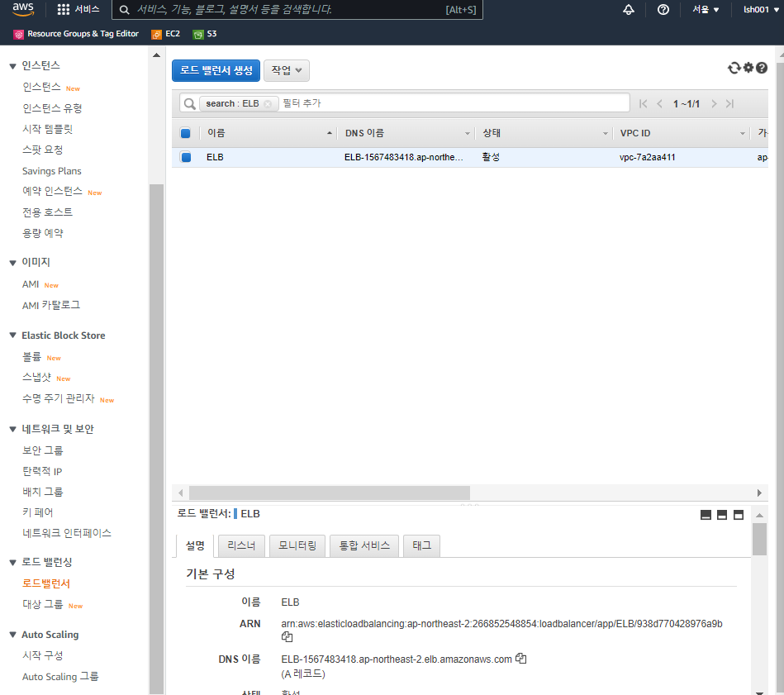Remove the search : ELB filter chip
Image resolution: width=784 pixels, height=695 pixels.
pos(268,104)
